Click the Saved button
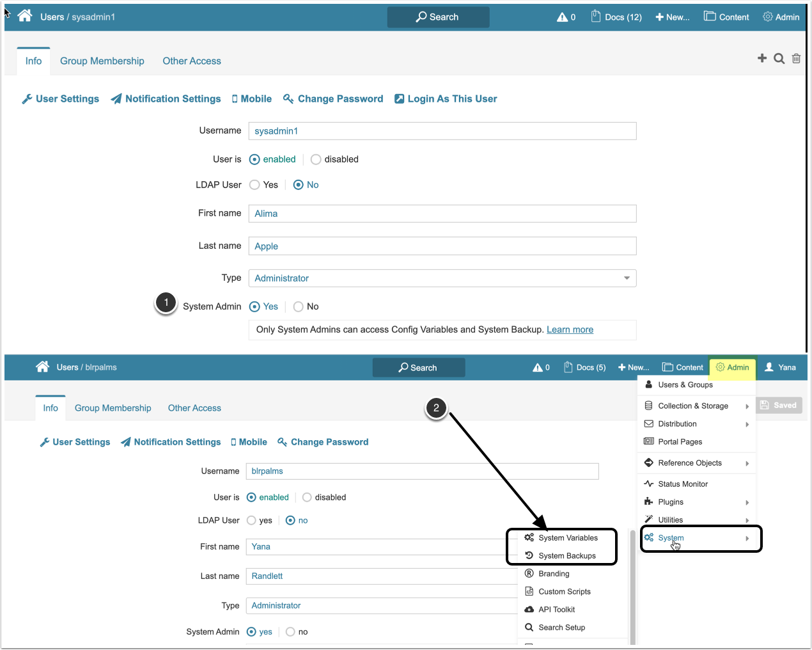The width and height of the screenshot is (812, 650). [x=779, y=405]
